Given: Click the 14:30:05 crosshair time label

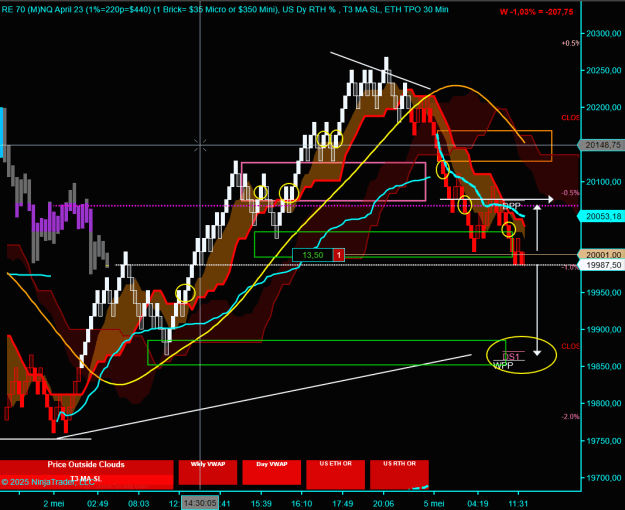Looking at the screenshot, I should tap(200, 503).
